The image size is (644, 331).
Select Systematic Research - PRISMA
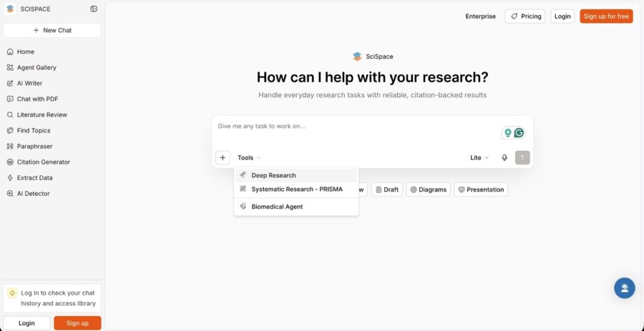tap(296, 189)
